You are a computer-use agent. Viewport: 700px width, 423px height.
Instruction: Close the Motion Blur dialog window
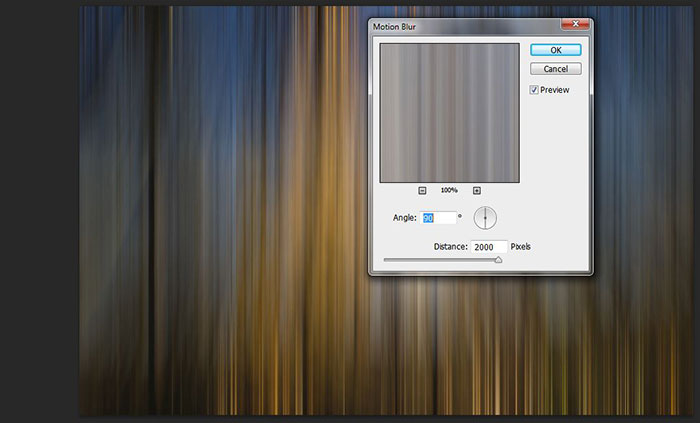click(575, 24)
